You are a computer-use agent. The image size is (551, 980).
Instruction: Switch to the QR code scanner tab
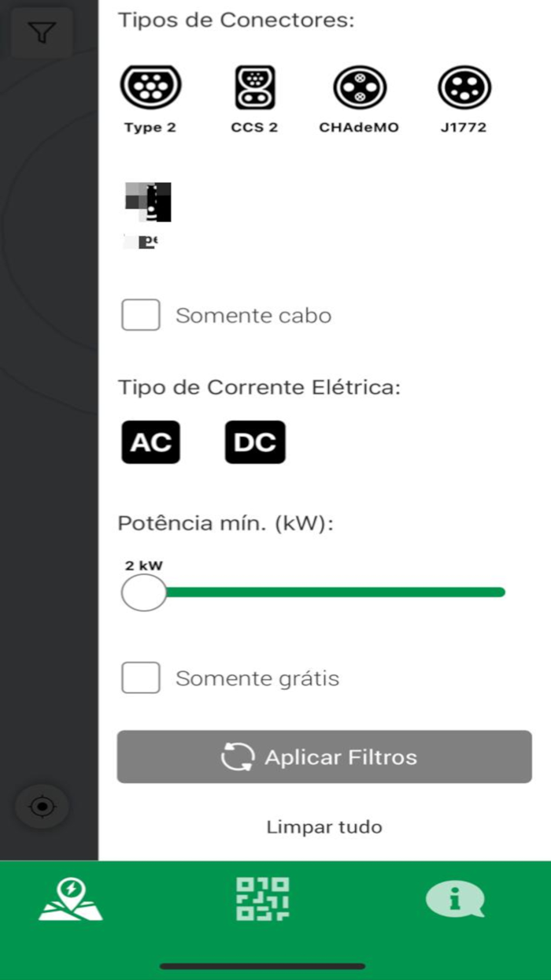(262, 899)
